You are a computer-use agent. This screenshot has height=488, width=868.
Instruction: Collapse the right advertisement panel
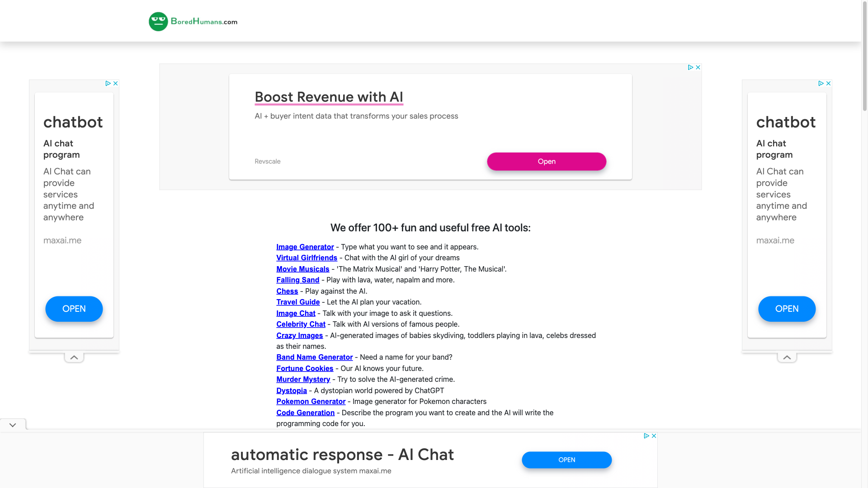[x=787, y=357]
